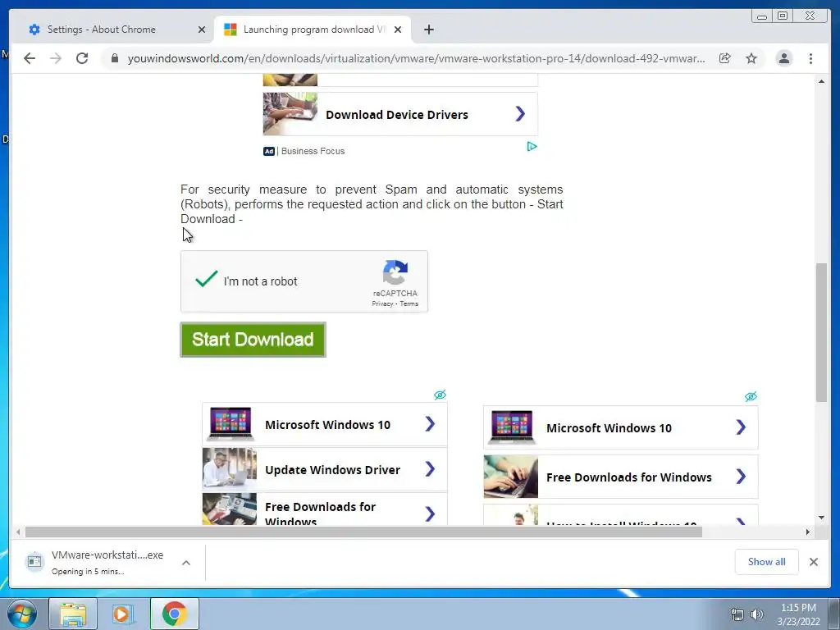The height and width of the screenshot is (630, 840).
Task: Click the address bar URL
Action: pos(416,58)
